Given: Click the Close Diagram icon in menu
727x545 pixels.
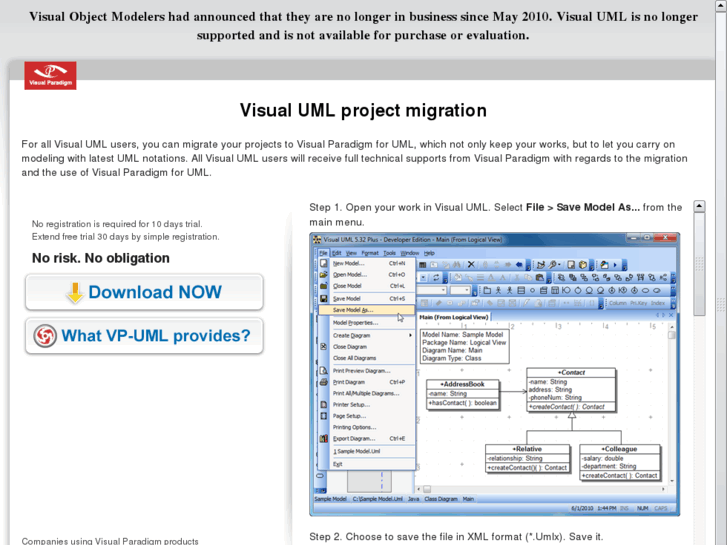Looking at the screenshot, I should (324, 346).
